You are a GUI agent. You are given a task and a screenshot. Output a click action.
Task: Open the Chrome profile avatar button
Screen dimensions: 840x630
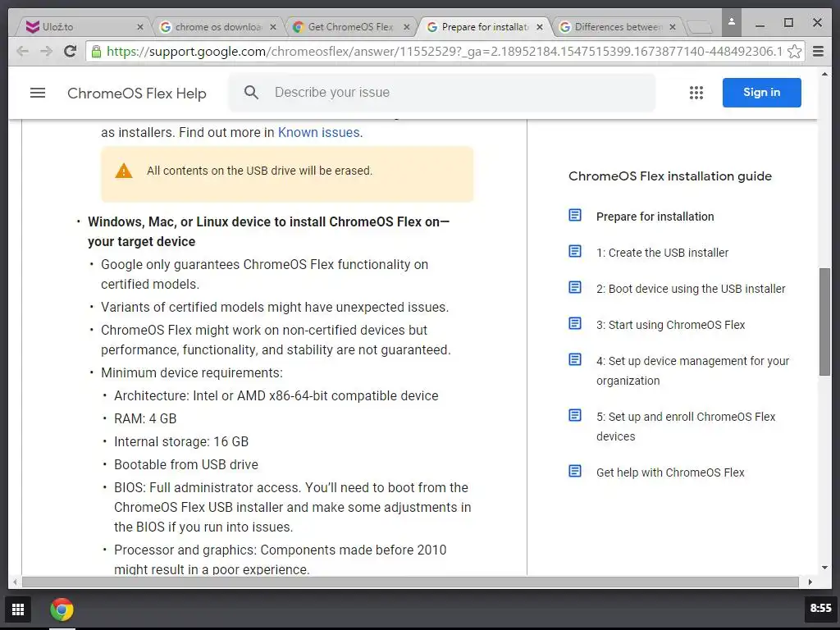click(x=731, y=22)
